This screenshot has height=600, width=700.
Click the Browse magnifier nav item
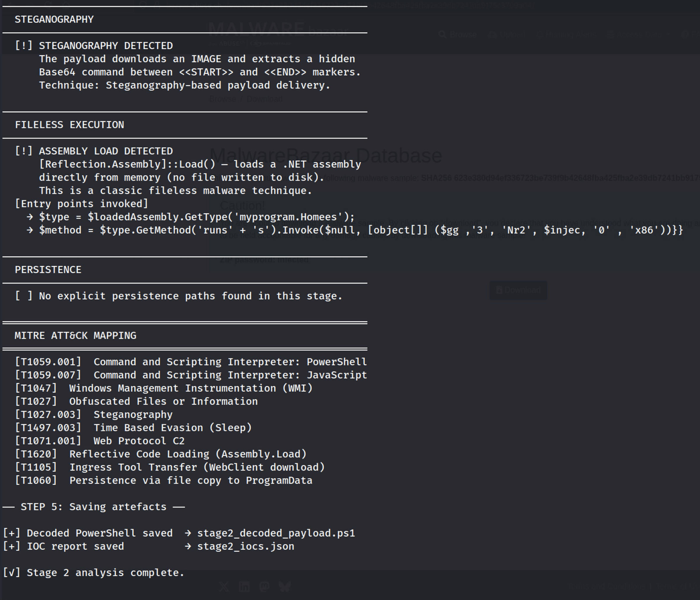(458, 34)
